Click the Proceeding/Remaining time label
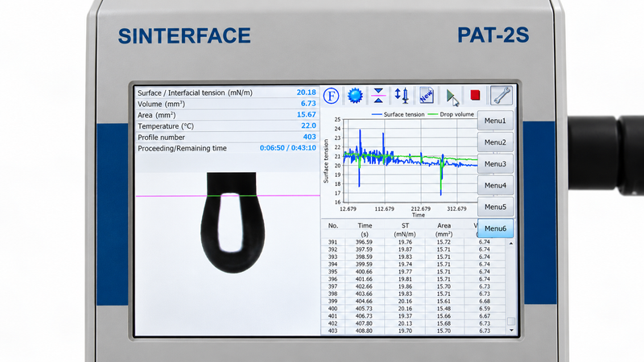This screenshot has width=644, height=362. point(182,148)
